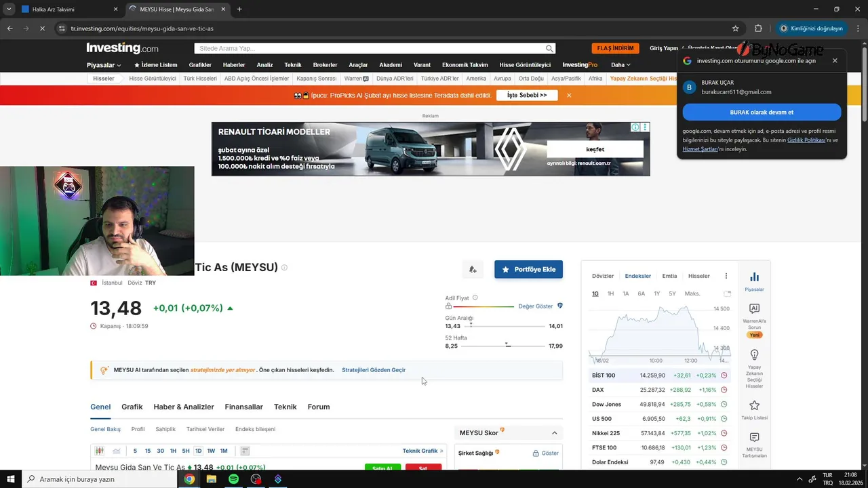This screenshot has height=488, width=868.
Task: Click the Gün Aralığı range bar
Action: [504, 326]
